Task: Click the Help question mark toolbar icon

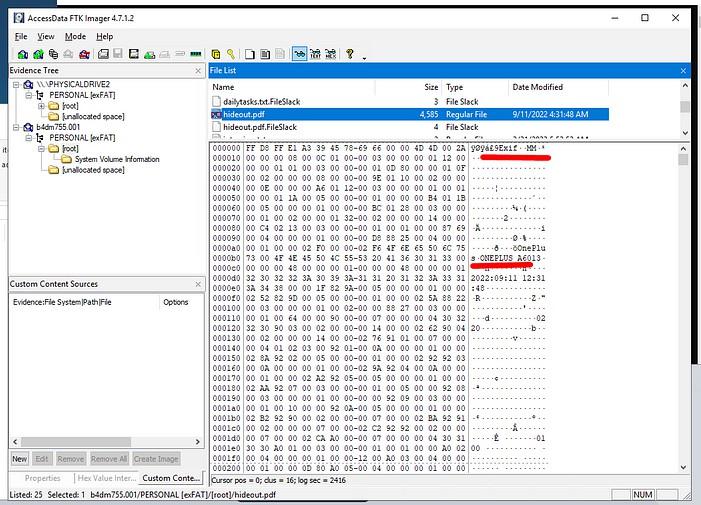Action: pyautogui.click(x=350, y=54)
